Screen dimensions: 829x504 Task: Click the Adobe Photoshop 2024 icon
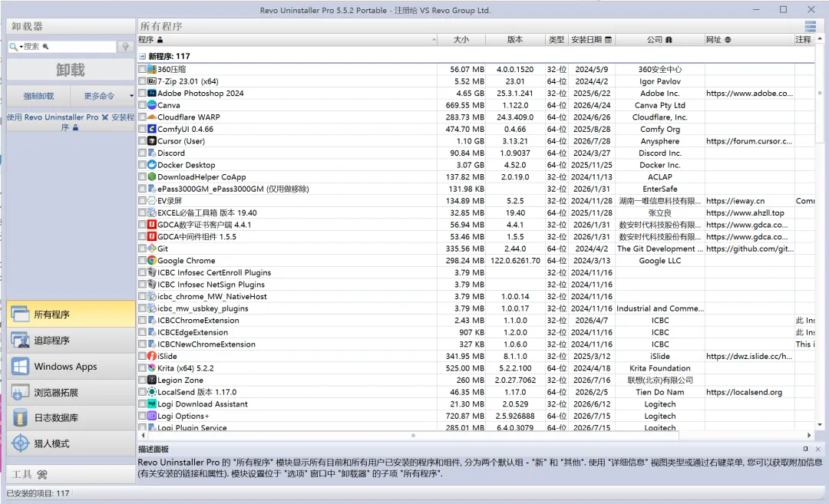152,93
